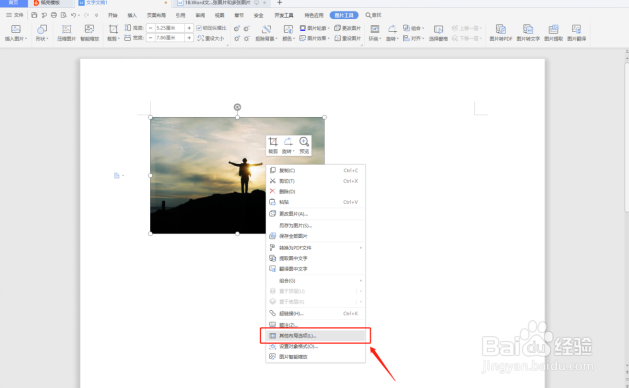Choose Save as Picture (另存为图片) menu item
Viewport: 629px width, 388px height.
(x=316, y=225)
